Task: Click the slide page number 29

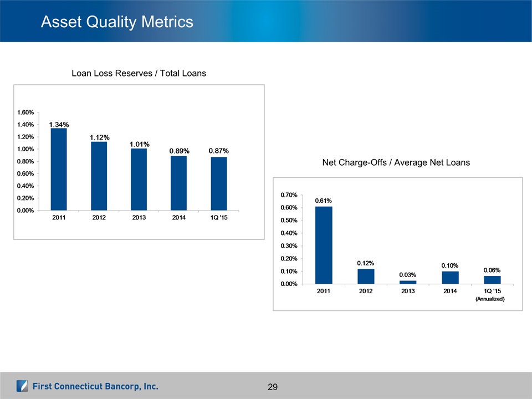Action: point(272,386)
